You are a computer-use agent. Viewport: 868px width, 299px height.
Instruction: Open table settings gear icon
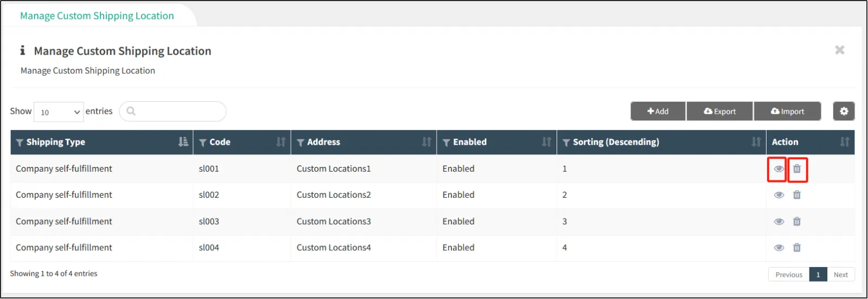point(844,111)
